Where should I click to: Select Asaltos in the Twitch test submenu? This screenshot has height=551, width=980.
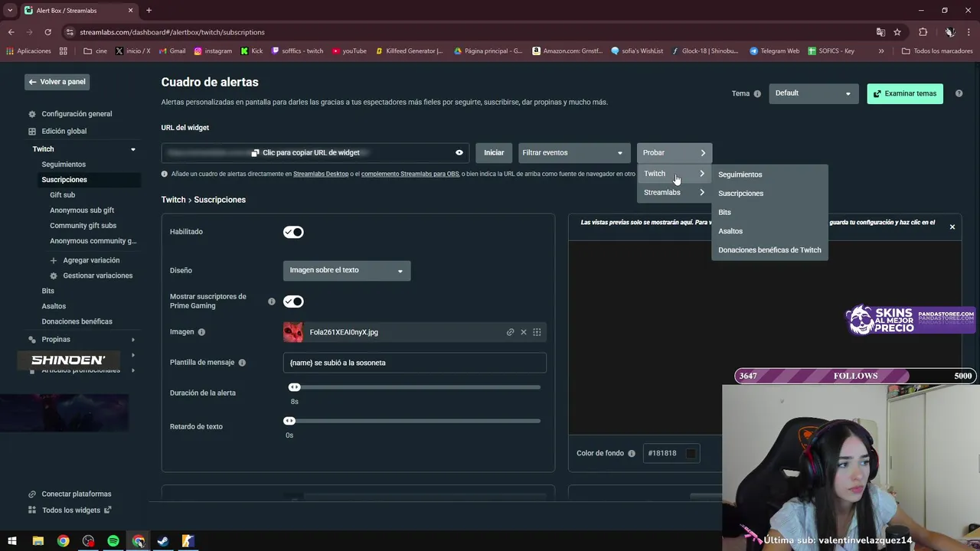(x=730, y=231)
